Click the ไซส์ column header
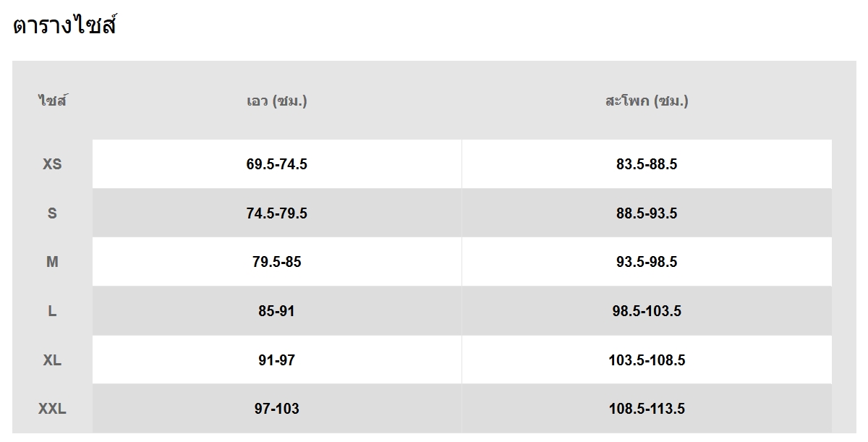868x442 pixels. point(52,101)
